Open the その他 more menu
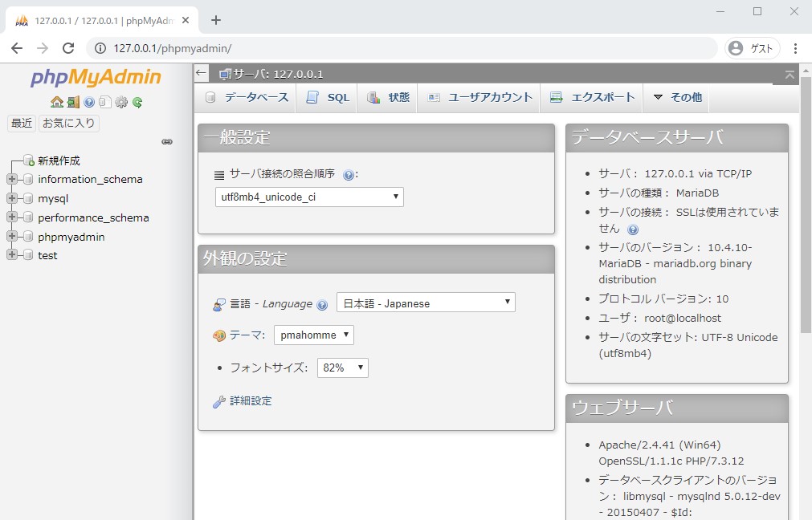 coord(677,97)
